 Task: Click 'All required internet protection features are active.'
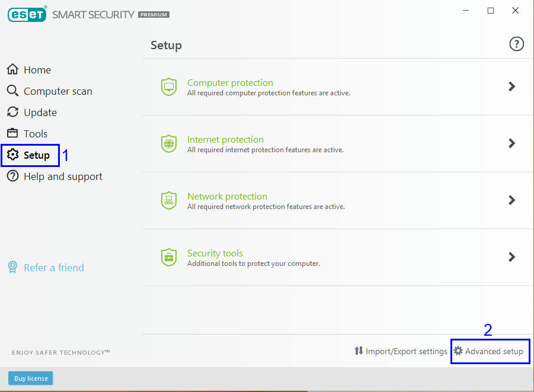click(x=266, y=150)
